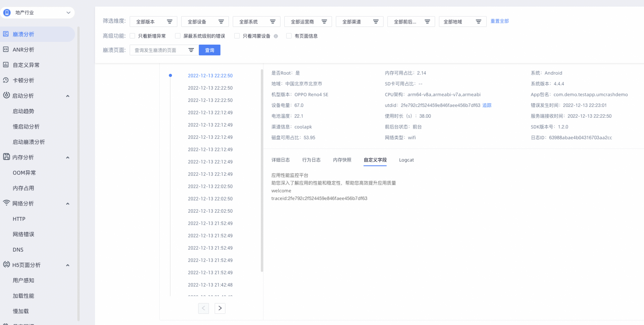
Task: Collapse the 网络分析 section chevron
Action: pyautogui.click(x=68, y=204)
